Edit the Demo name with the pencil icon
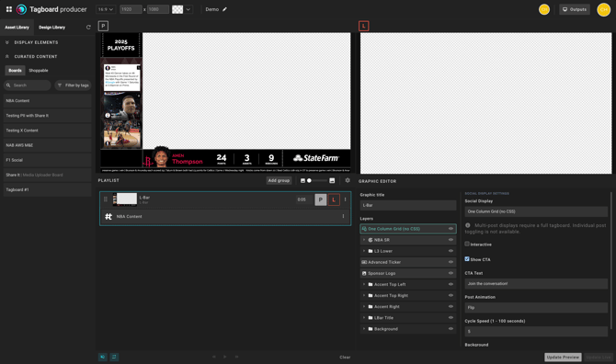Viewport: 616px width, 364px height. (224, 9)
